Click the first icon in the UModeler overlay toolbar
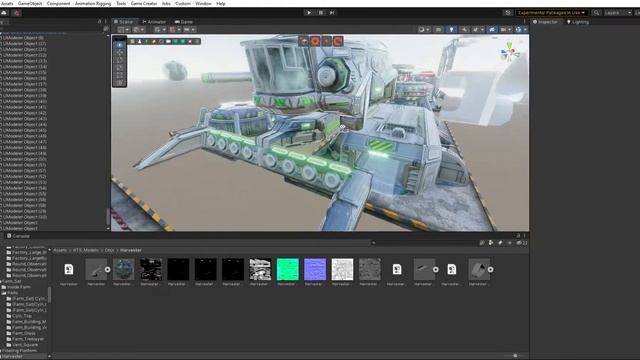This screenshot has height=360, width=640. pos(132,41)
